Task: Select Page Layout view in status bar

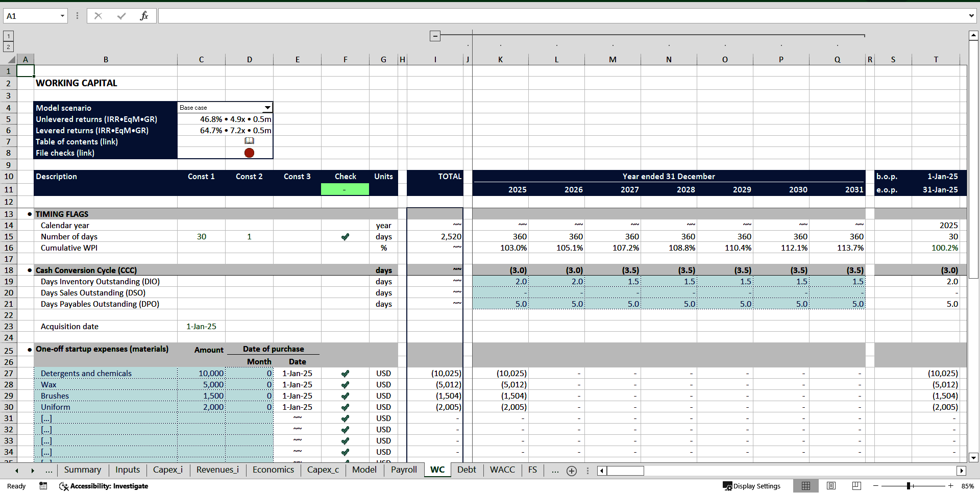Action: point(831,486)
